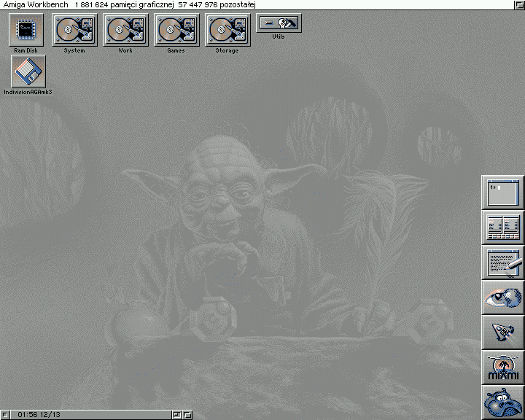The height and width of the screenshot is (420, 525).
Task: Launch the blue hippo dock icon
Action: click(x=502, y=402)
